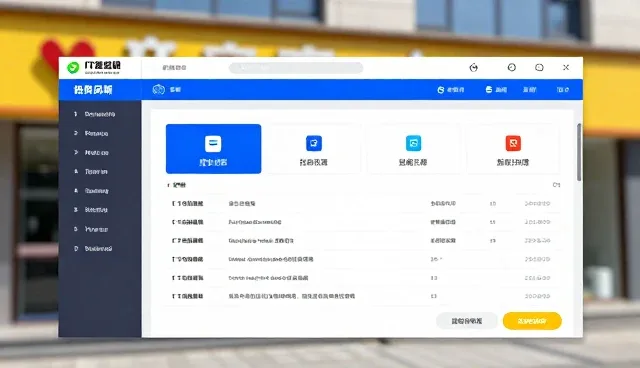Viewport: 640px width, 368px height.
Task: Click small icon at right of list header
Action: tap(556, 185)
